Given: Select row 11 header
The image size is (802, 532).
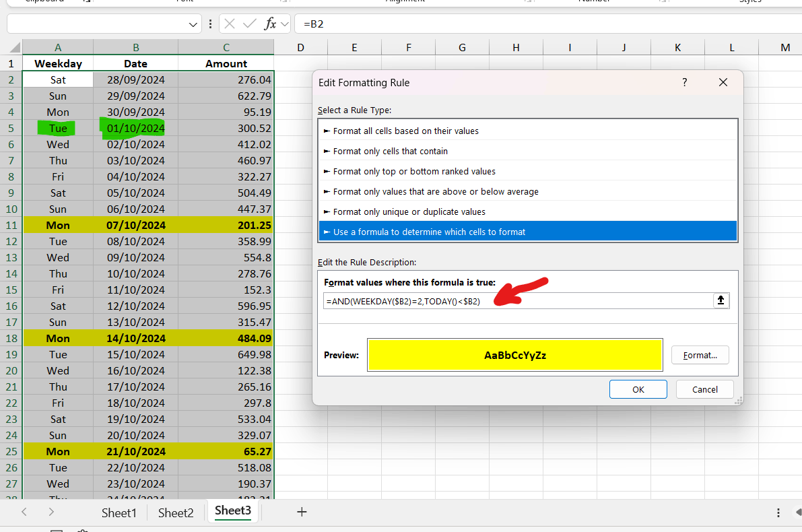Looking at the screenshot, I should (11, 225).
